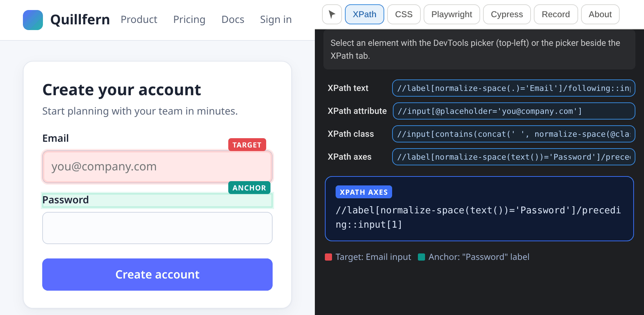
Task: Click the Quillfern brand name
Action: click(x=80, y=20)
